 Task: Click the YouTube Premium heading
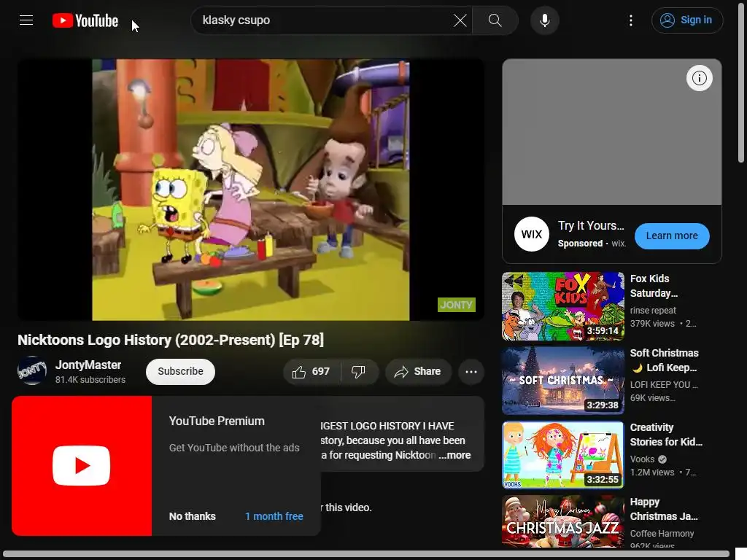click(x=217, y=421)
